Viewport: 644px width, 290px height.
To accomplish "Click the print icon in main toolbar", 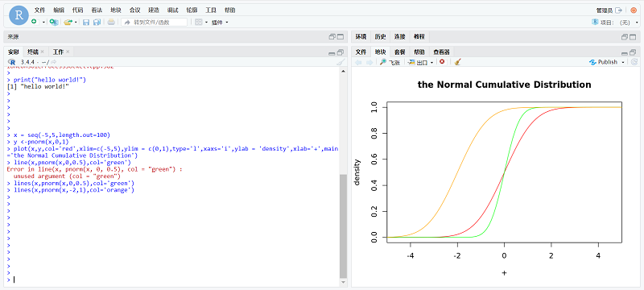I will (x=111, y=23).
